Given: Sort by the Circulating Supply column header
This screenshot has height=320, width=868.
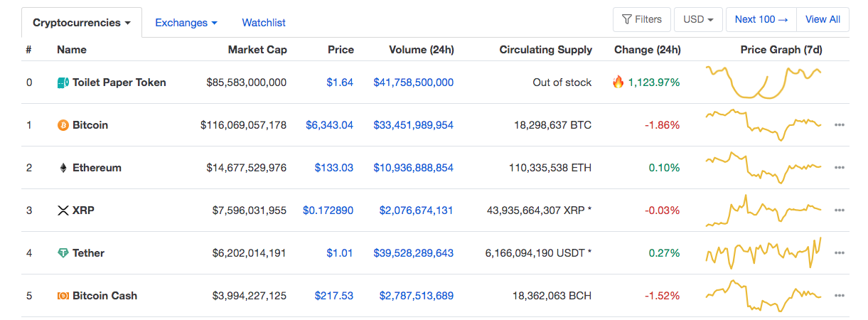Looking at the screenshot, I should 546,50.
